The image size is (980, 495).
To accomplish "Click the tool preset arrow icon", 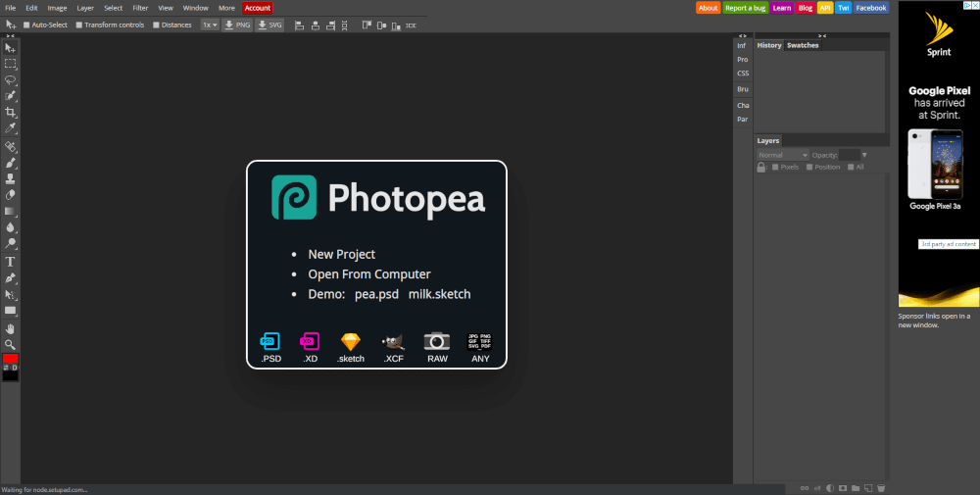I will click(x=11, y=25).
